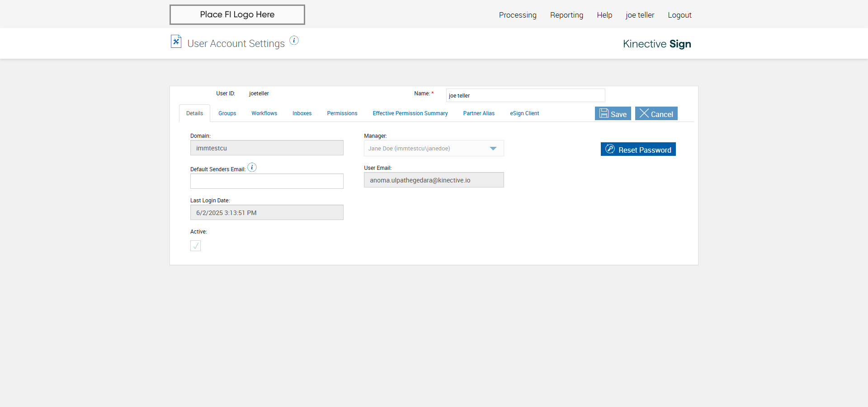The image size is (868, 407).
Task: Click the User Account Settings page icon
Action: (x=176, y=42)
